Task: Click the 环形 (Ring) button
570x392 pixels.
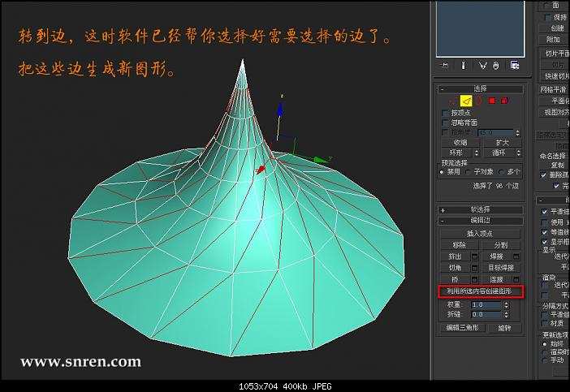Action: 457,153
